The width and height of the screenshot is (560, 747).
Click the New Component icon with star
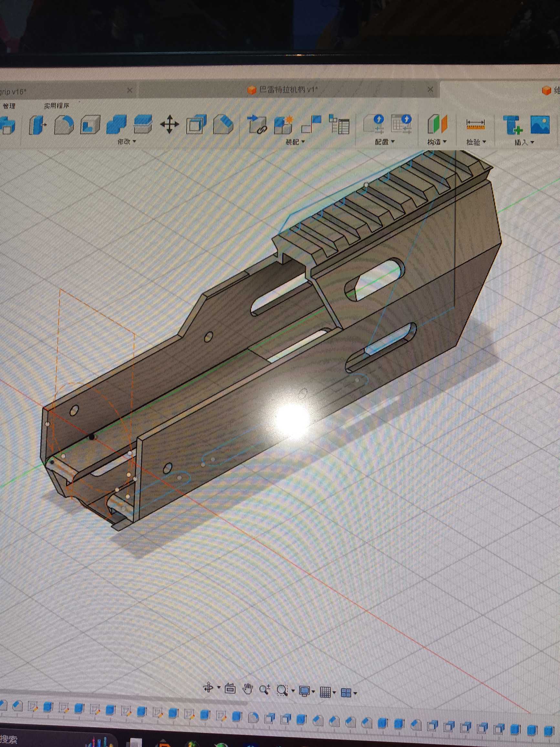[283, 125]
